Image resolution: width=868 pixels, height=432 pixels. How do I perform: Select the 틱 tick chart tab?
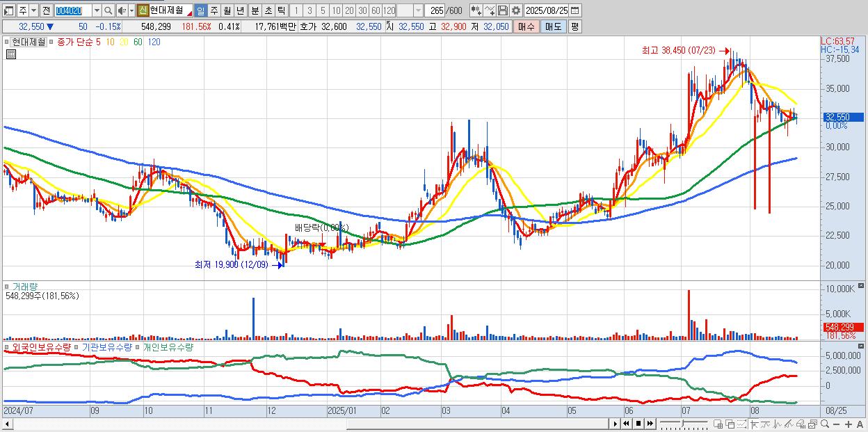point(281,10)
